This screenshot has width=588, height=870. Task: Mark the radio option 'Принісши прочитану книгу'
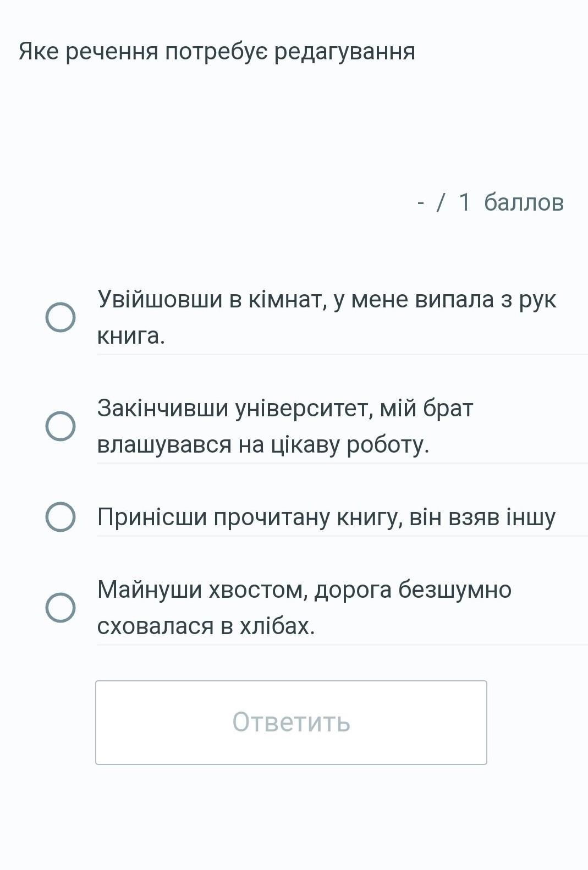61,517
